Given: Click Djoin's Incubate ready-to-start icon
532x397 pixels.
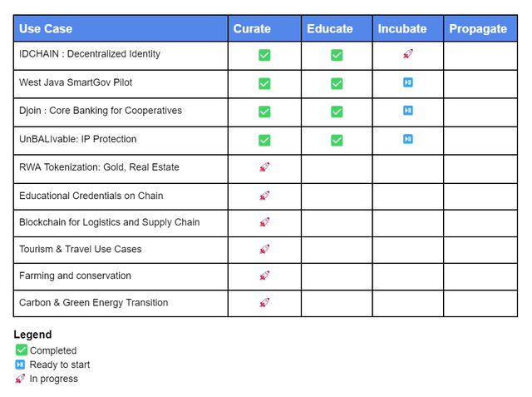Looking at the screenshot, I should point(408,111).
